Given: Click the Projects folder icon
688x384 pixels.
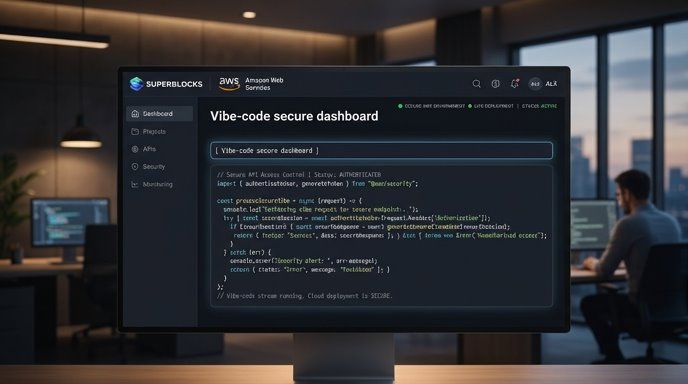Looking at the screenshot, I should point(135,131).
